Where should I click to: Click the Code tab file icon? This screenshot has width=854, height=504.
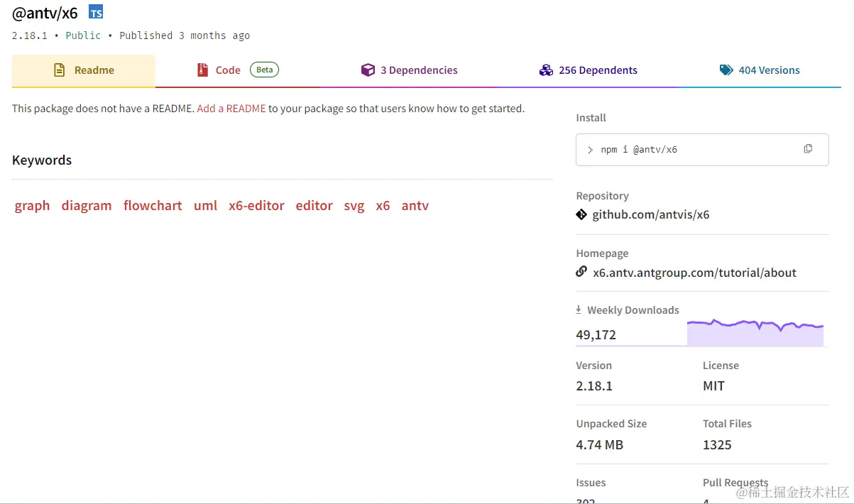point(203,70)
